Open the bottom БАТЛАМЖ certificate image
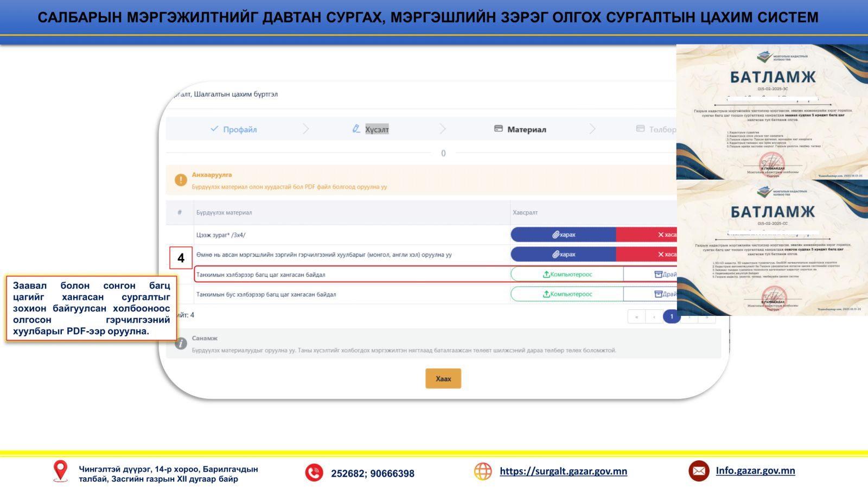Screen dimensions: 868x488 [772, 248]
